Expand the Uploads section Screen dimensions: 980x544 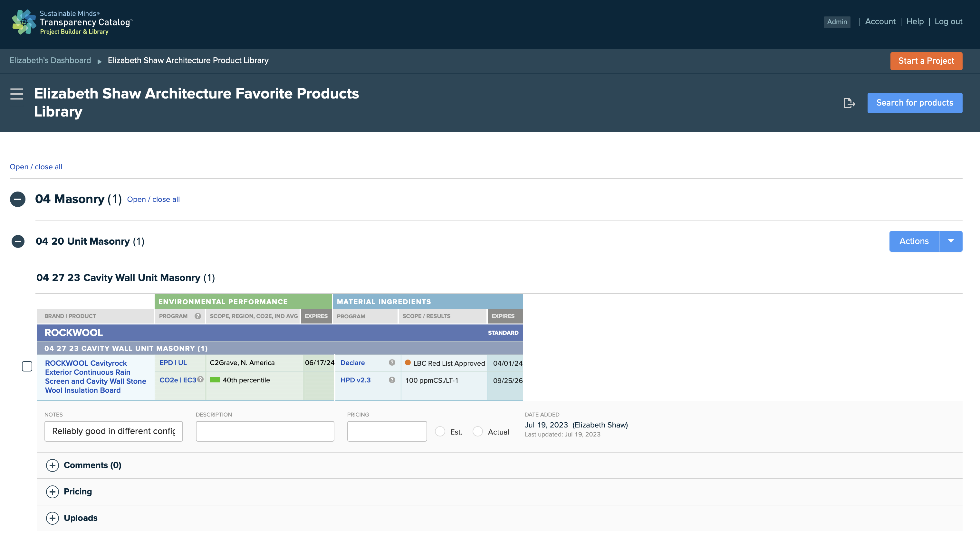click(x=53, y=518)
